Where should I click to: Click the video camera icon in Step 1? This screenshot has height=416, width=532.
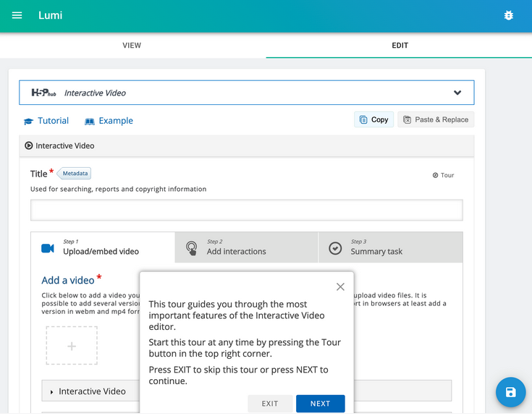48,249
